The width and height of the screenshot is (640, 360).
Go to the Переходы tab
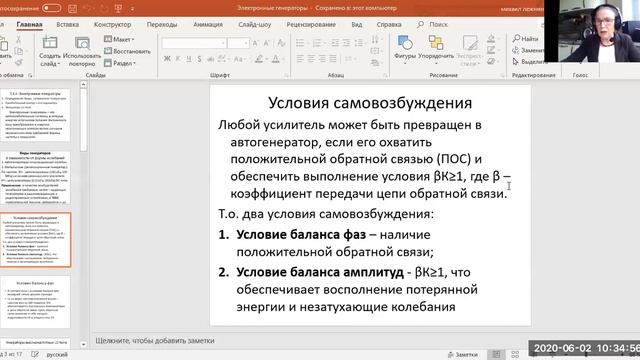162,24
